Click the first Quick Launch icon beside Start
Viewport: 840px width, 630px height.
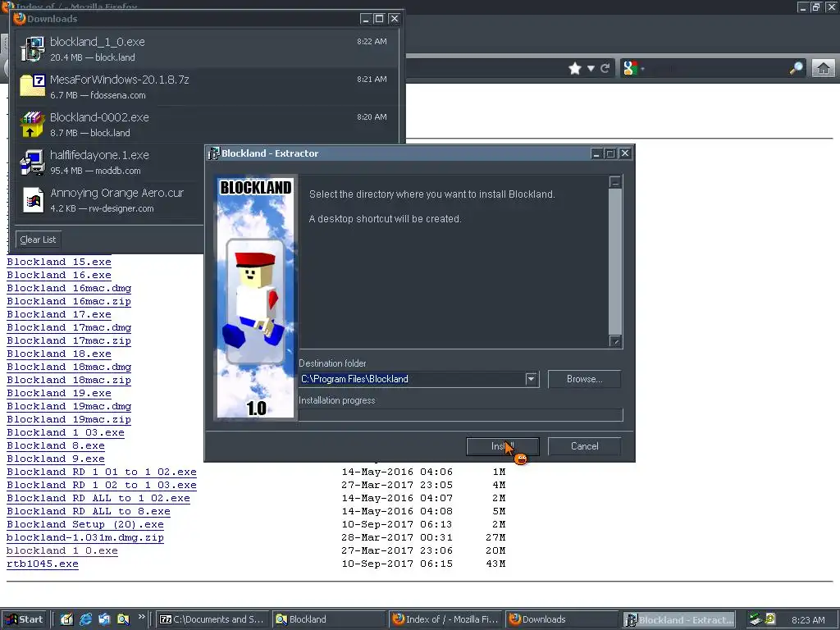(x=66, y=619)
